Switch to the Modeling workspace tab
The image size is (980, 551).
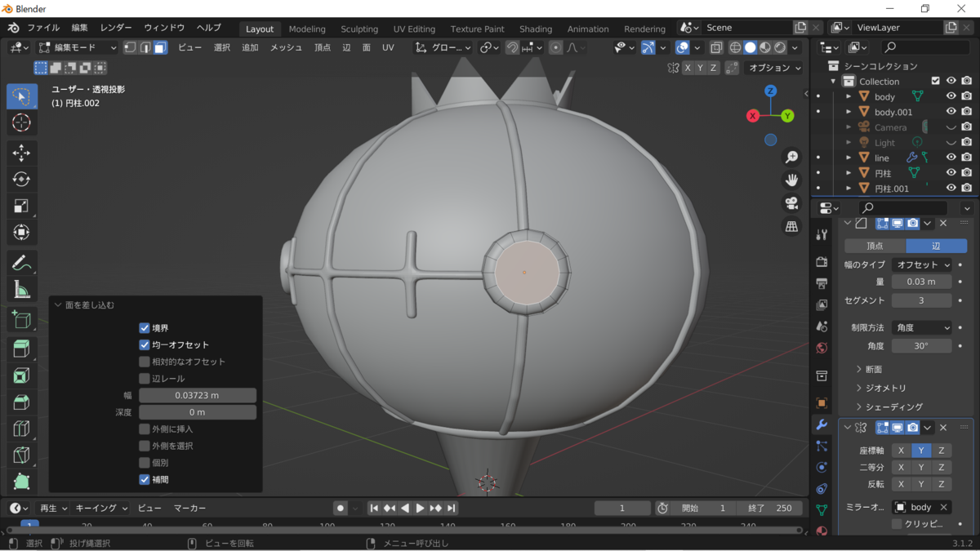click(x=307, y=29)
